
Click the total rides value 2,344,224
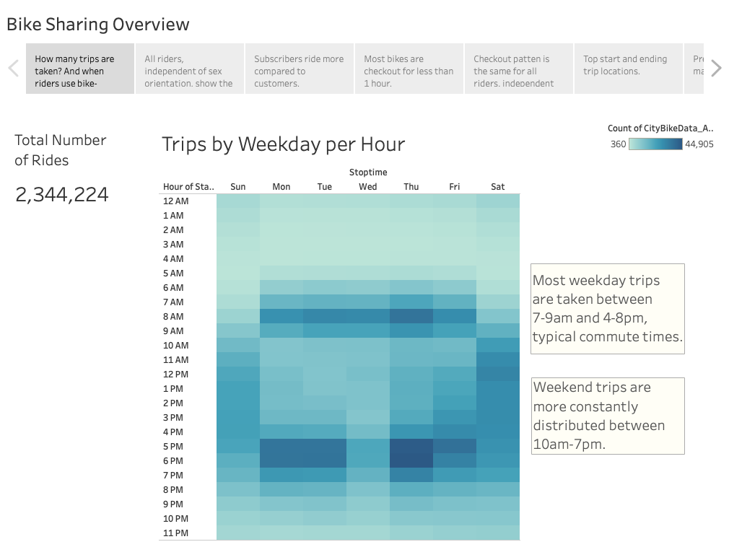(62, 194)
